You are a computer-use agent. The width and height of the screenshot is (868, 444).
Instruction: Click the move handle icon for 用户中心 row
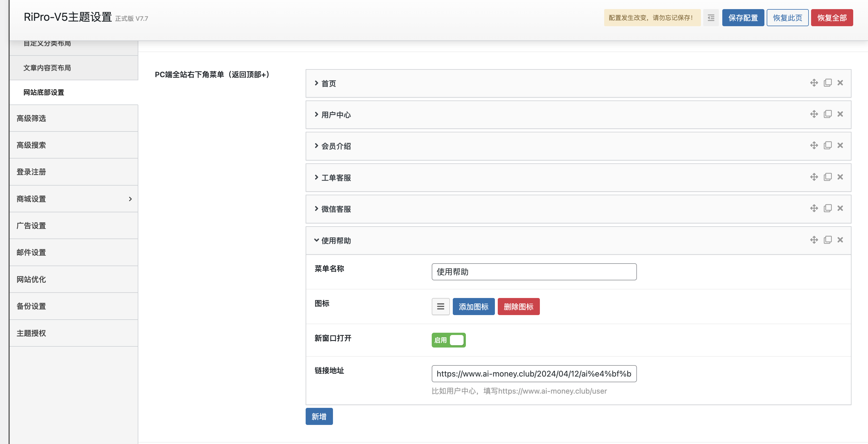[814, 114]
